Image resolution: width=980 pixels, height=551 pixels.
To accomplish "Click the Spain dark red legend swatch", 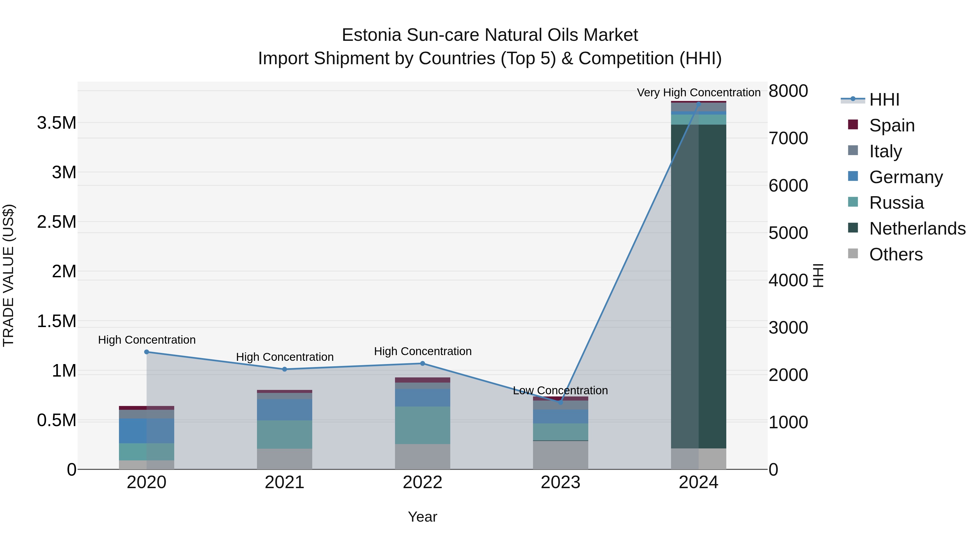I will [853, 124].
